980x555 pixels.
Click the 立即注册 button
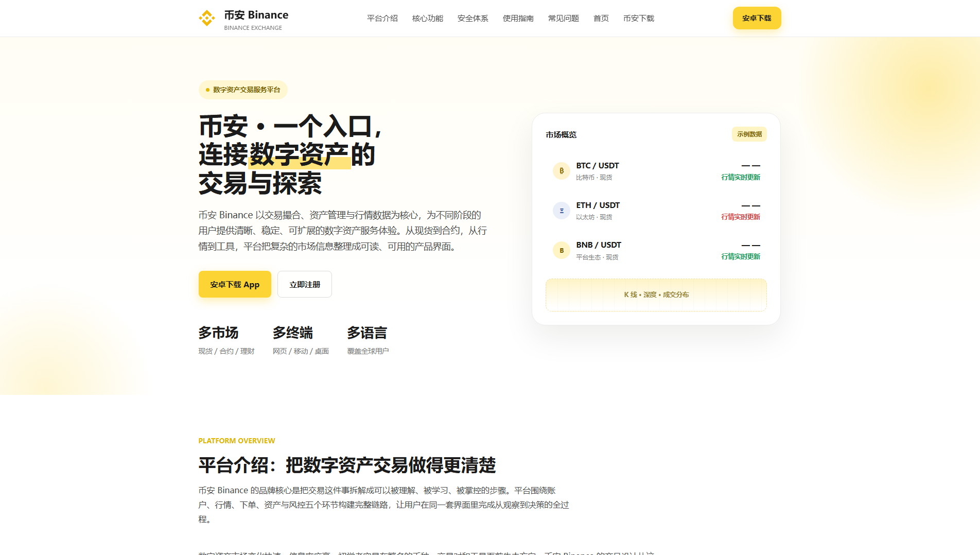coord(305,284)
